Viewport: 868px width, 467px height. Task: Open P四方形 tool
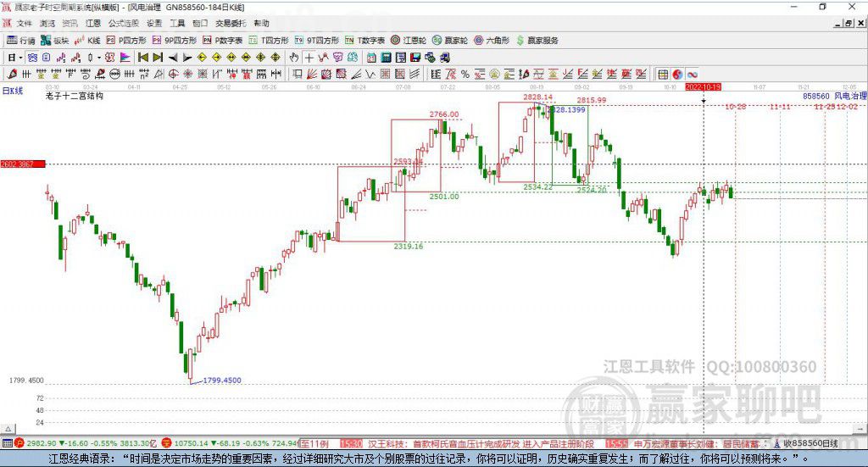(126, 41)
